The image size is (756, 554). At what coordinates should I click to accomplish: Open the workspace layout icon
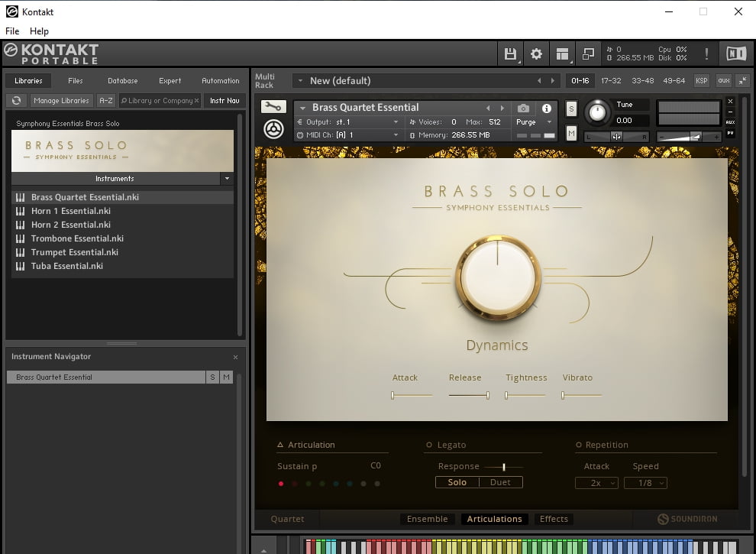[562, 53]
